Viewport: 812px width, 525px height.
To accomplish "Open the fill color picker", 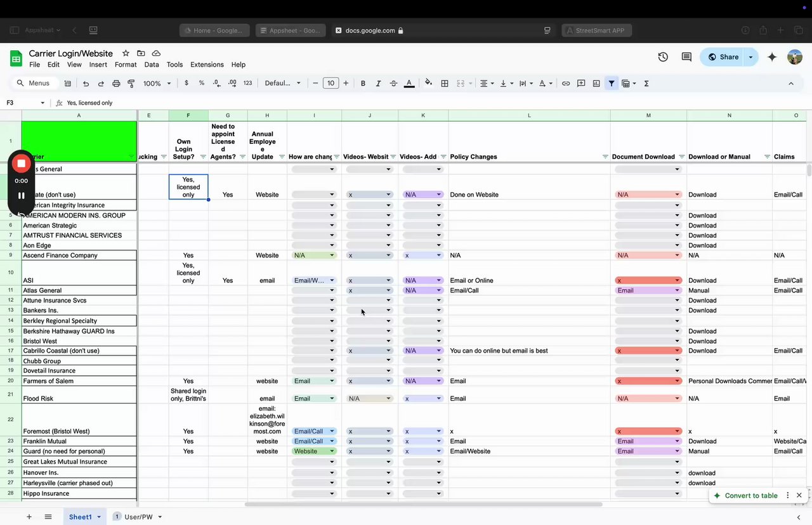I will [429, 83].
